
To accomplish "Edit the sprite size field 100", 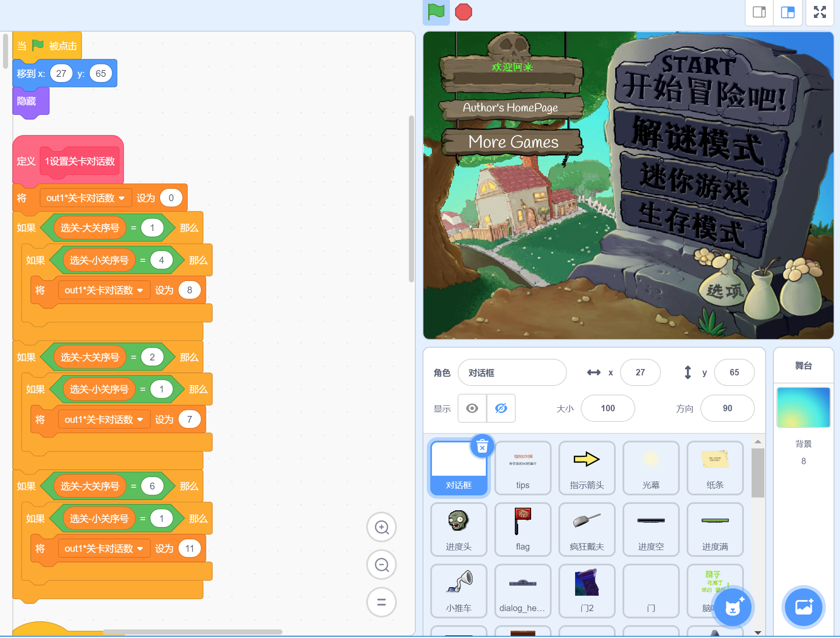I will pos(608,408).
